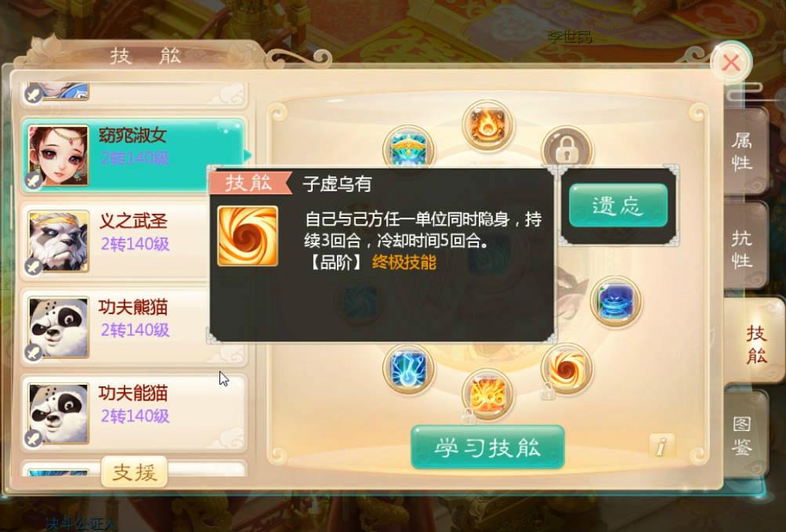Select the golden fire pattern skill icon

tap(487, 393)
